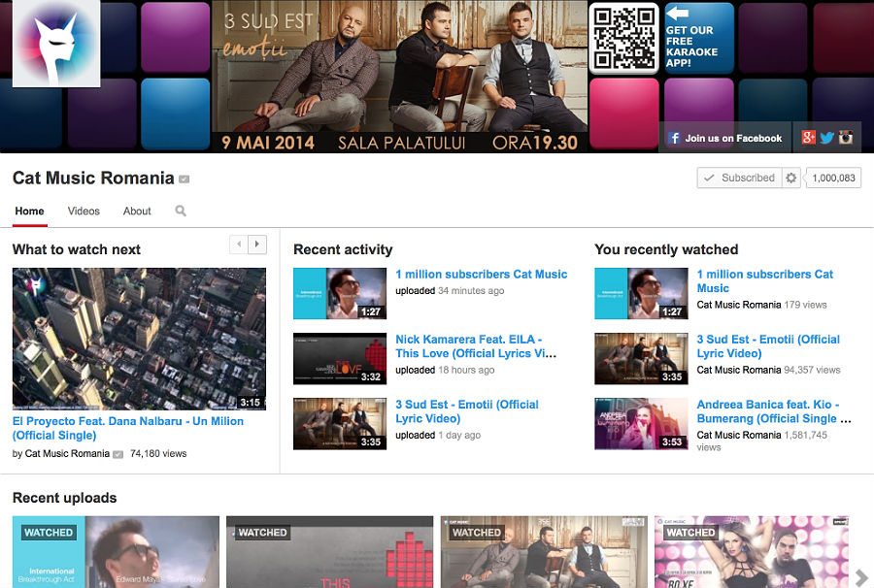Click the What to watch next heading

[x=77, y=249]
